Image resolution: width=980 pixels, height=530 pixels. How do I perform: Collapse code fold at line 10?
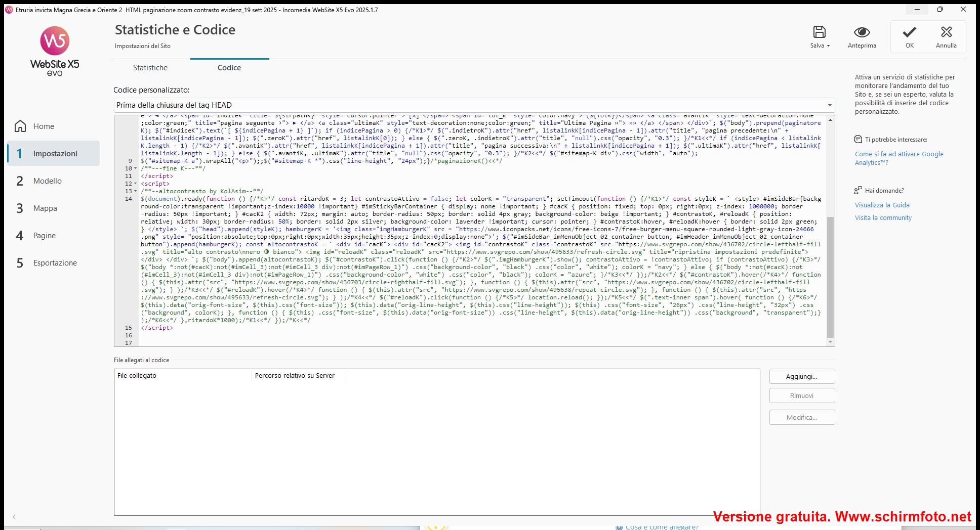coord(135,169)
